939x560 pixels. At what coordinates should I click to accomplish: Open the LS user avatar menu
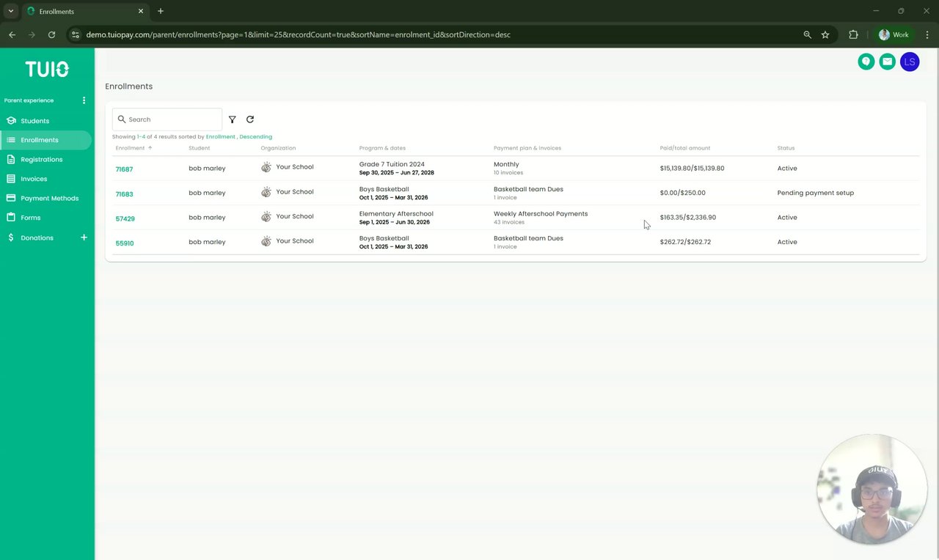910,62
